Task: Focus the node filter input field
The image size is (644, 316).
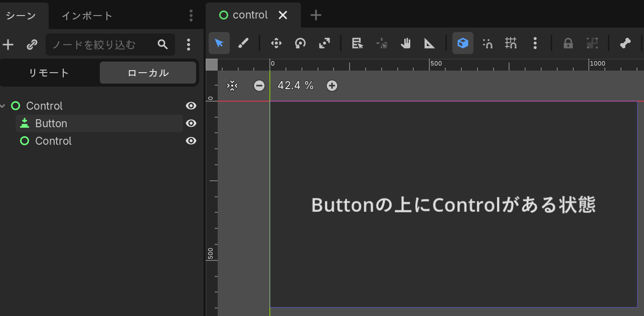Action: coord(110,45)
